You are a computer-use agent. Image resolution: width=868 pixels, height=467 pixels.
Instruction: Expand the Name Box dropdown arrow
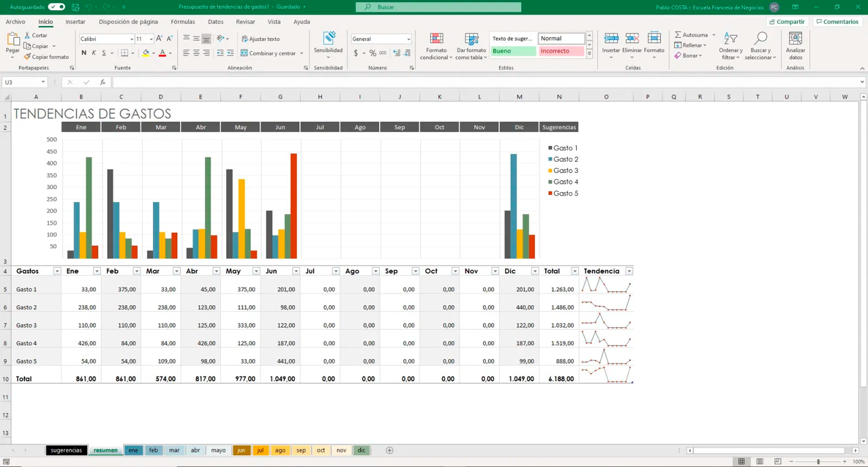point(43,82)
